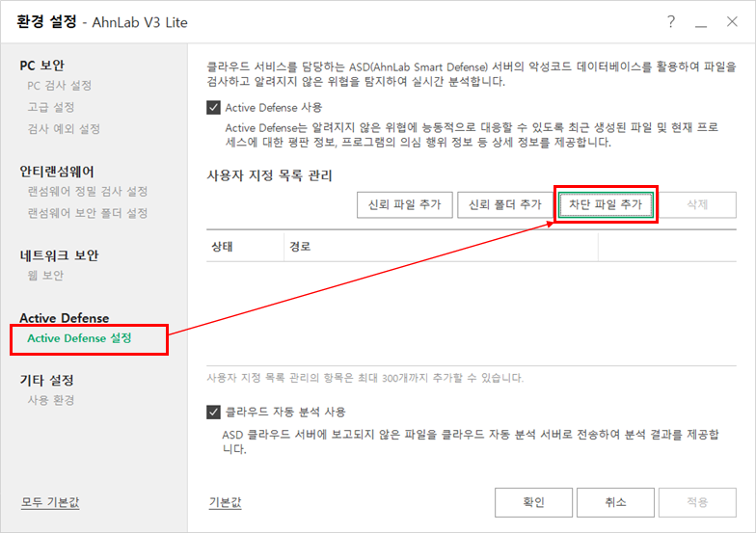Select 고급 설정 sidebar item
Viewport: 756px width, 533px height.
pyautogui.click(x=50, y=107)
